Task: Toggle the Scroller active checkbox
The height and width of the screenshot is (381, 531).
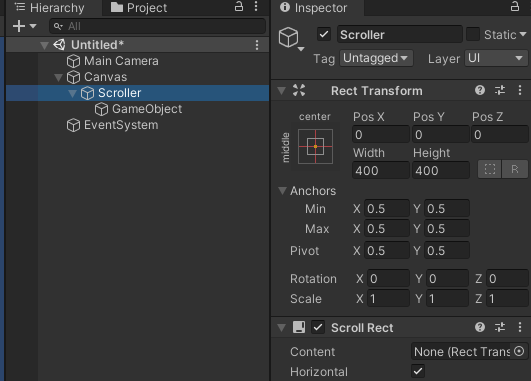Action: [x=324, y=34]
